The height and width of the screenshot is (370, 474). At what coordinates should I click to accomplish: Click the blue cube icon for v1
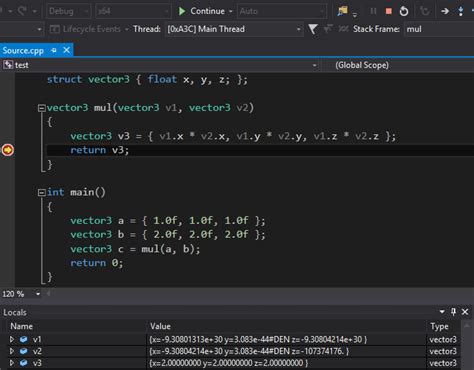click(x=24, y=339)
